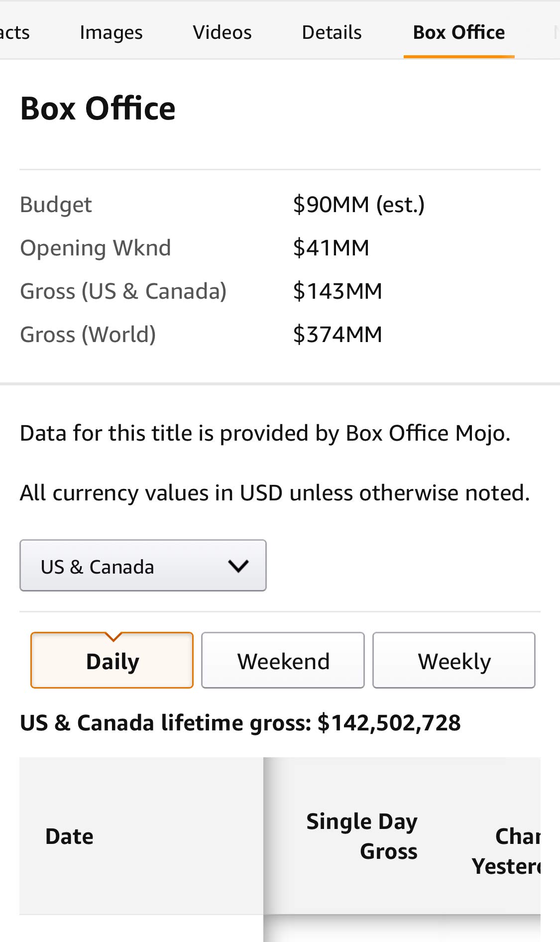Switch to the Weekend gross view

(283, 661)
